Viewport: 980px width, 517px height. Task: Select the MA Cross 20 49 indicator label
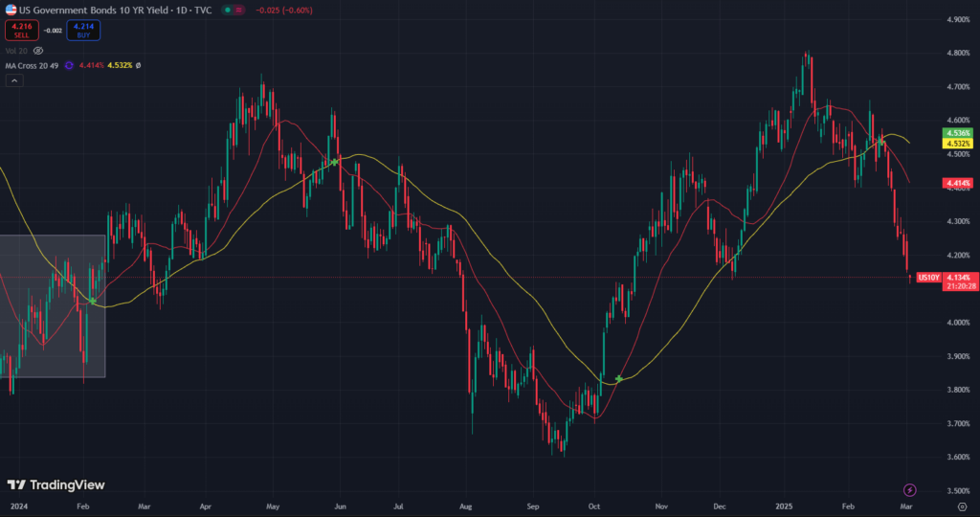[32, 65]
